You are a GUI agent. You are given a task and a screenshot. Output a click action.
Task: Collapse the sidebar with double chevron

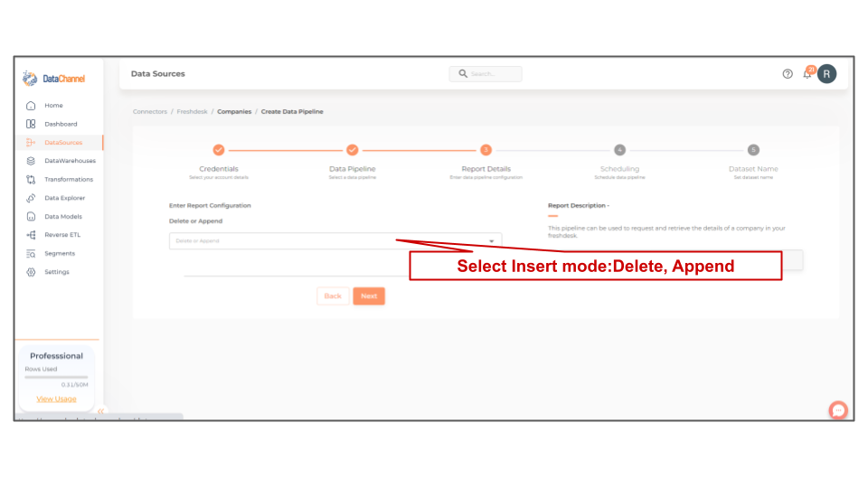[x=100, y=411]
